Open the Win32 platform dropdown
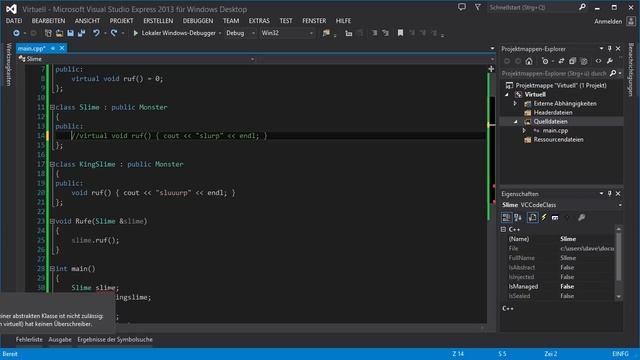The width and height of the screenshot is (640, 360). [x=311, y=33]
